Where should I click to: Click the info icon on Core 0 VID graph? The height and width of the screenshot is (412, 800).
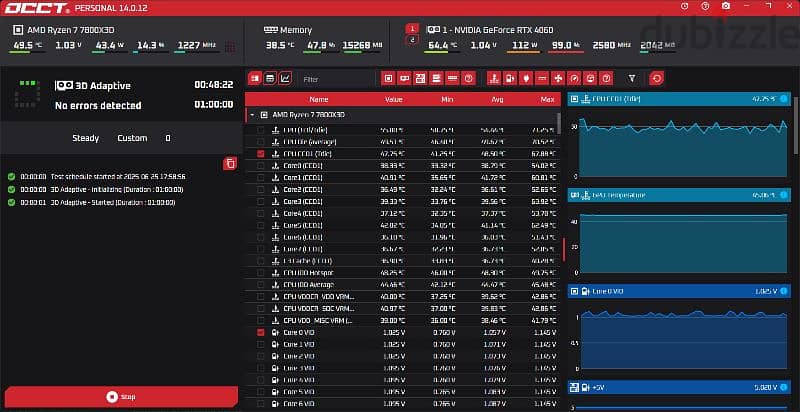click(x=784, y=291)
